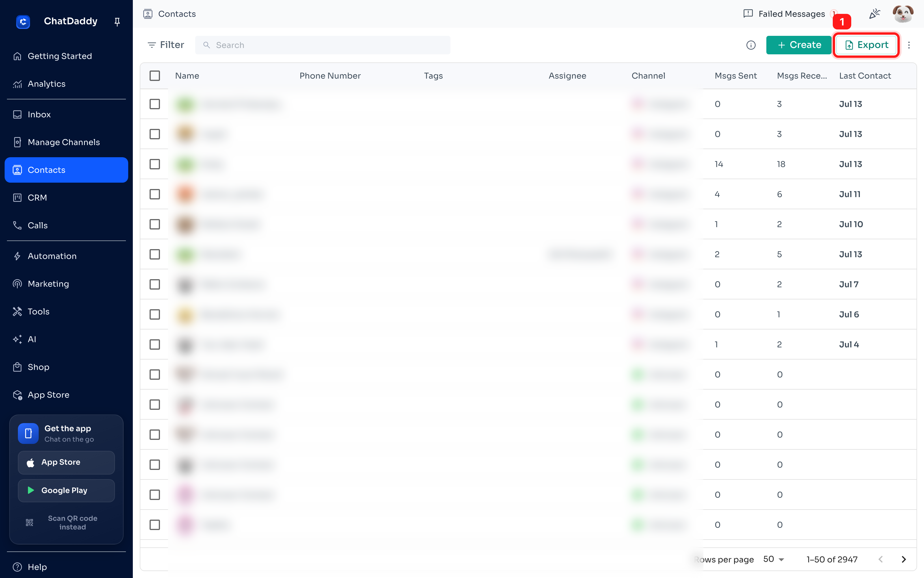
Task: Open the Filter options
Action: click(x=166, y=45)
